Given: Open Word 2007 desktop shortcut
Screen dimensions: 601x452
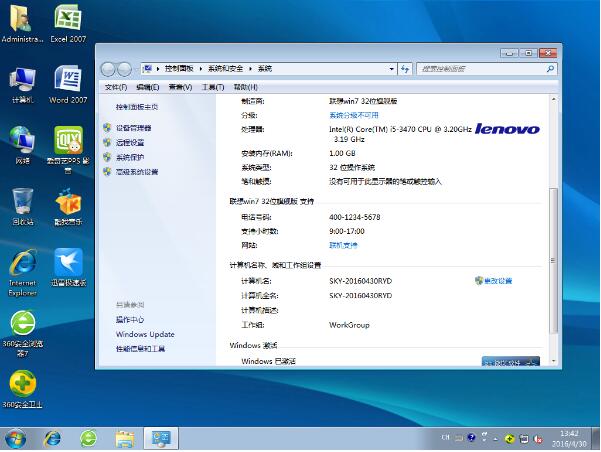Looking at the screenshot, I should [68, 84].
